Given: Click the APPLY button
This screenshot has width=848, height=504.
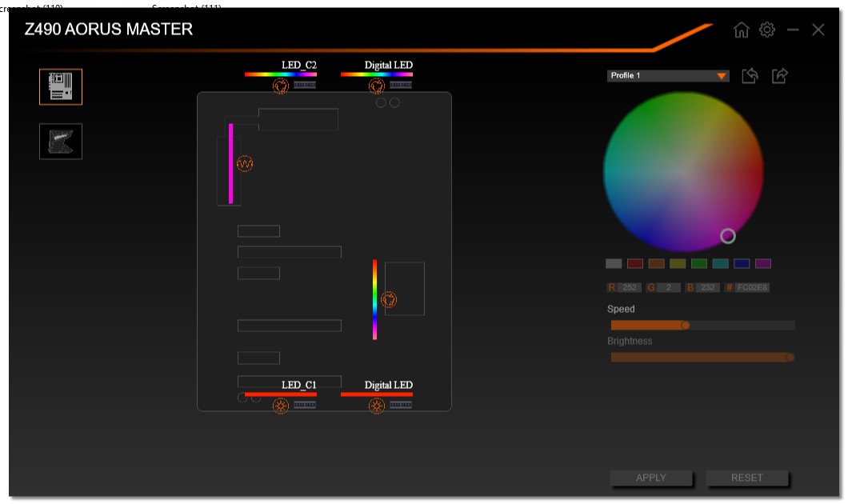Looking at the screenshot, I should (x=651, y=478).
